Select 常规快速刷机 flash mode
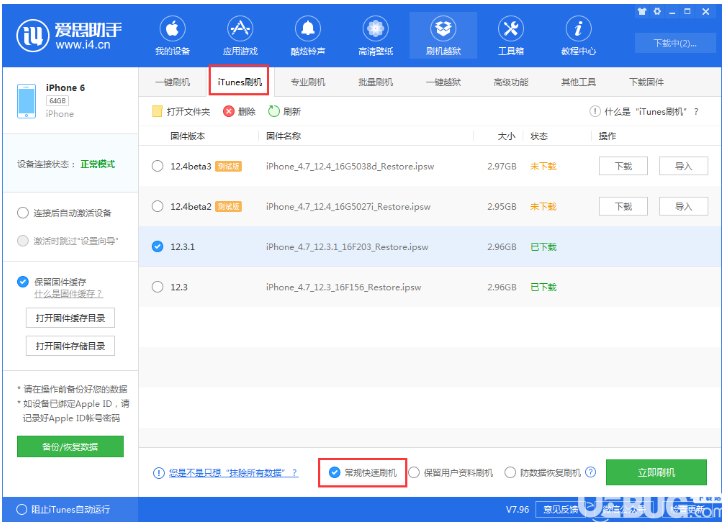Screen dimensions: 727x527 [334, 472]
